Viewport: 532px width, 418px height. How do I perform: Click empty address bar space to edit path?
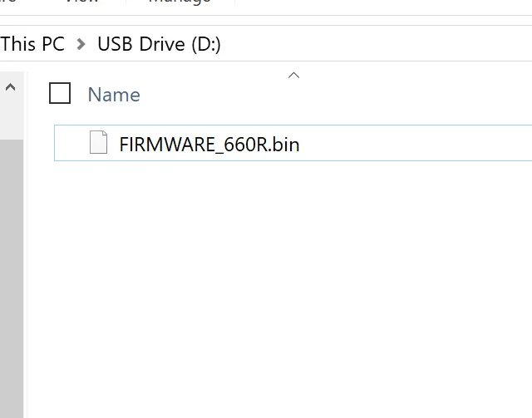[374, 44]
